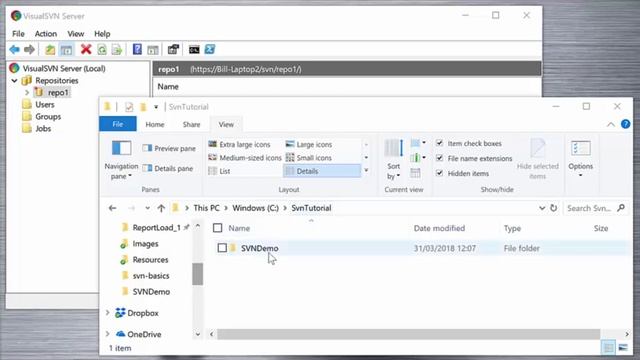This screenshot has width=640, height=360.
Task: Toggle Show/Hide console tree icon in VisualSVN toolbar
Action: pos(66,50)
